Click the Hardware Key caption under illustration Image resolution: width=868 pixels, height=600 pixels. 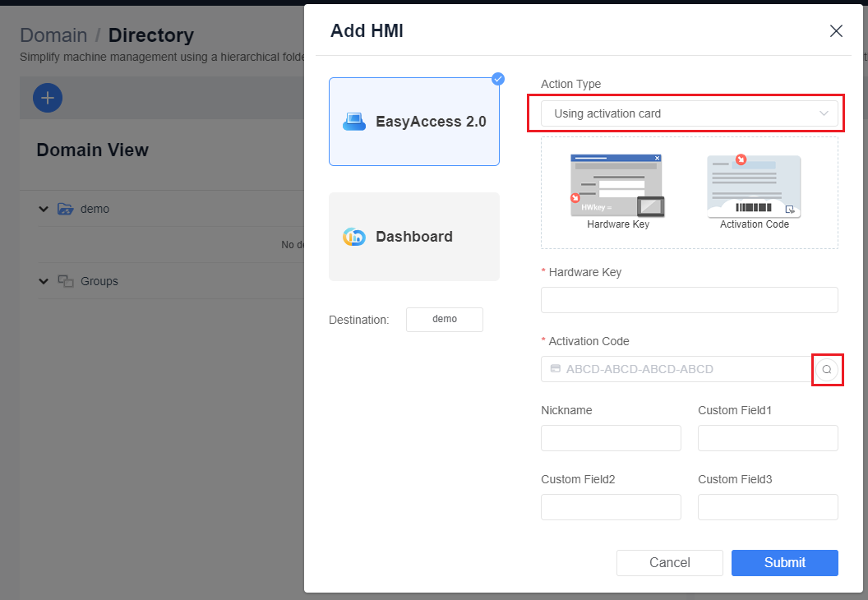tap(618, 224)
